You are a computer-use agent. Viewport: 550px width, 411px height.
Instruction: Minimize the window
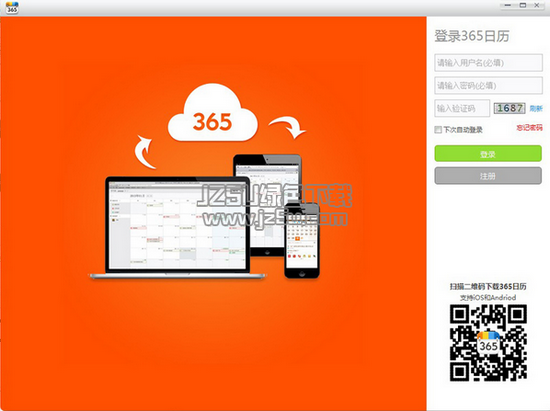tap(508, 5)
